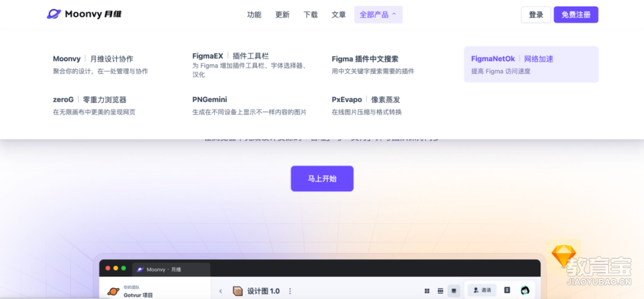Open FigmaEX 插件工具栏 product
This screenshot has height=299, width=644.
coord(250,64)
